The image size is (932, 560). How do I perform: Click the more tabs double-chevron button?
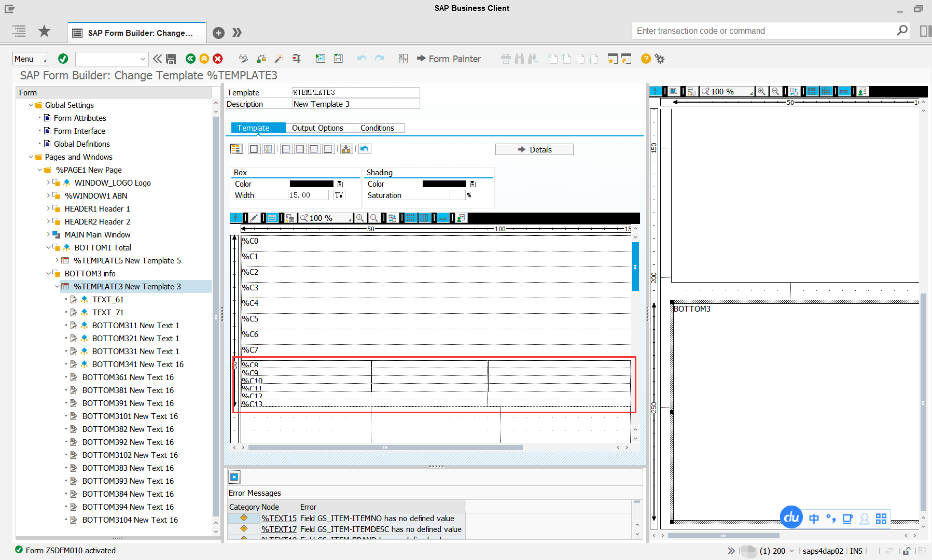pyautogui.click(x=237, y=33)
